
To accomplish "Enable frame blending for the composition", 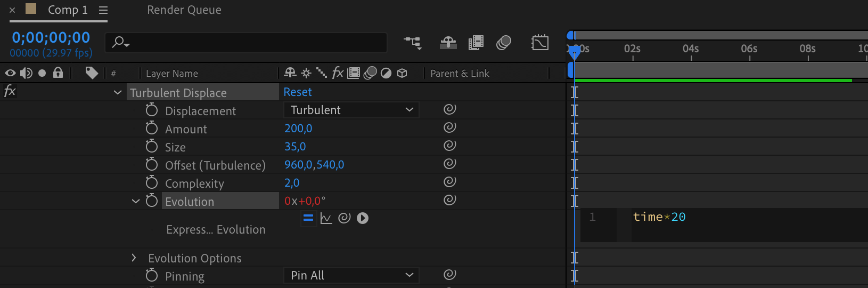I will (476, 43).
